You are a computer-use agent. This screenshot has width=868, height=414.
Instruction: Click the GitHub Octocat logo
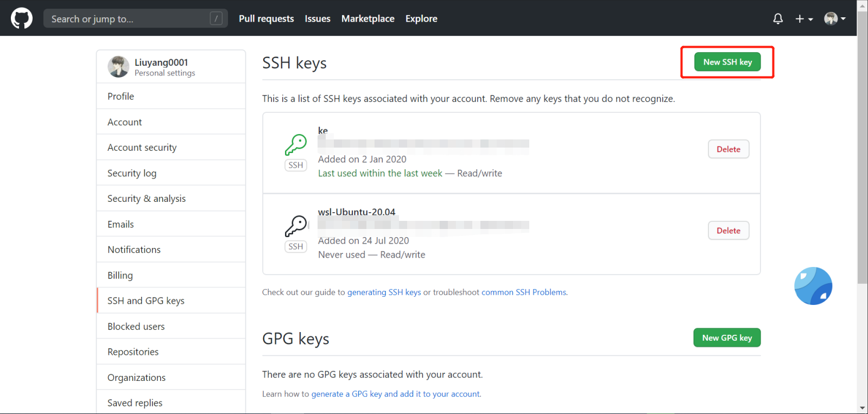click(x=22, y=18)
